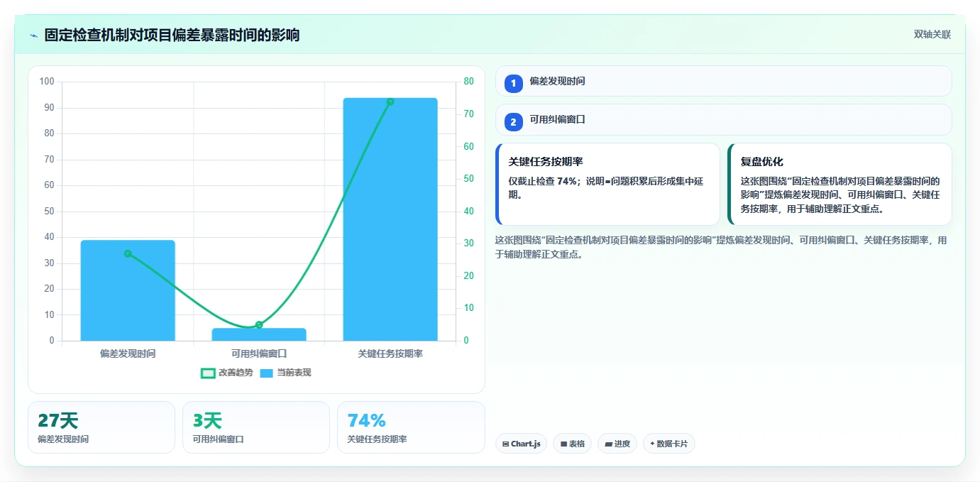Toggle the 当前表现 legend entry
Image resolution: width=980 pixels, height=482 pixels.
point(285,373)
